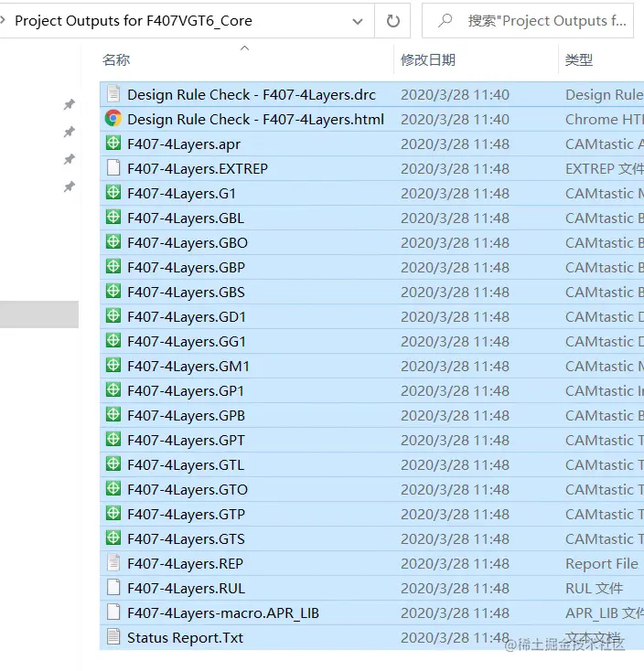644x671 pixels.
Task: Expand the breadcrumb chevron before Project Outputs
Action: [x=3, y=20]
